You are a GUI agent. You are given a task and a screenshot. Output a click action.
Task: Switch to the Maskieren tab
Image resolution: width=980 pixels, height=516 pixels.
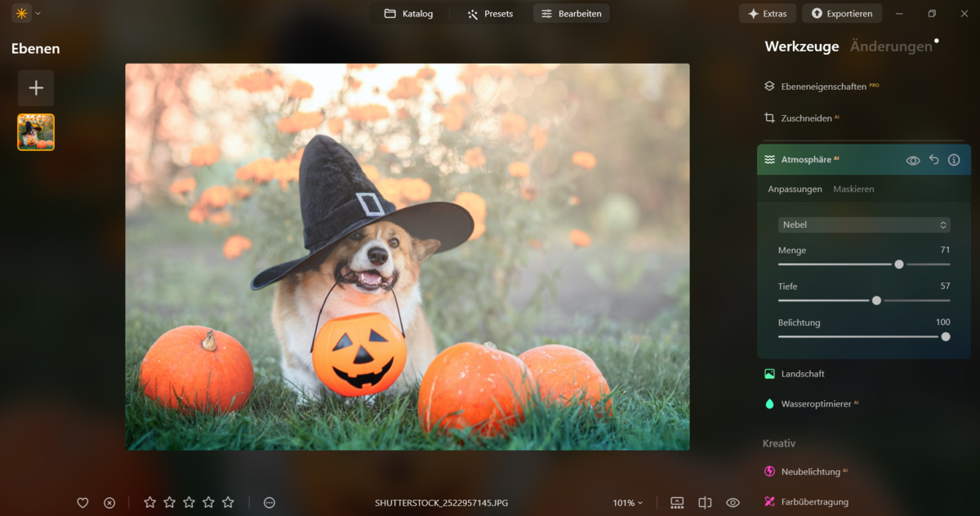(853, 189)
